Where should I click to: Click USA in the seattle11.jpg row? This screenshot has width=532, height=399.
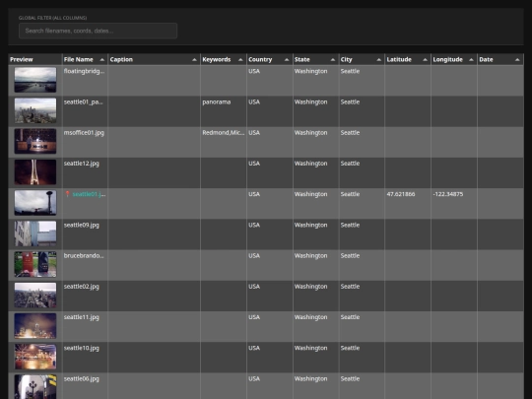[254, 317]
